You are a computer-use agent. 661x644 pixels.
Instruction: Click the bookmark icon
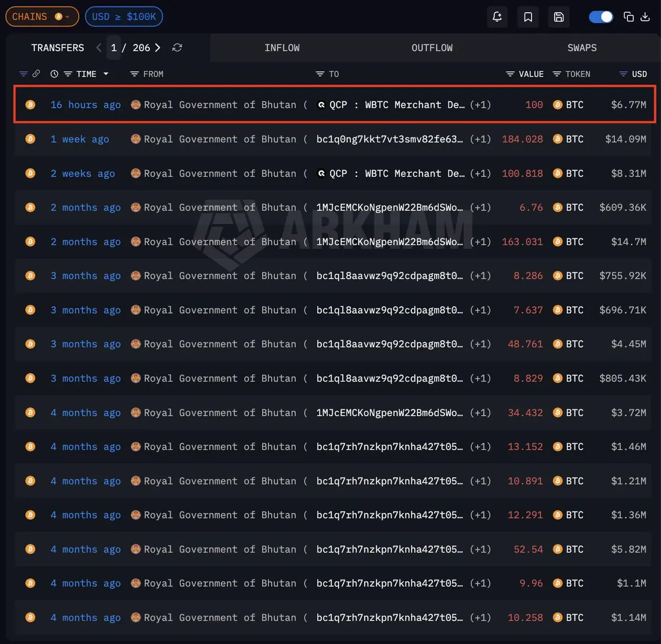528,17
